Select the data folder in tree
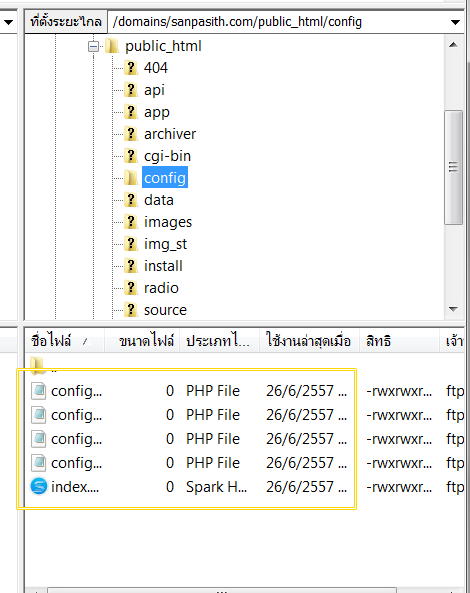This screenshot has height=593, width=470. (159, 200)
